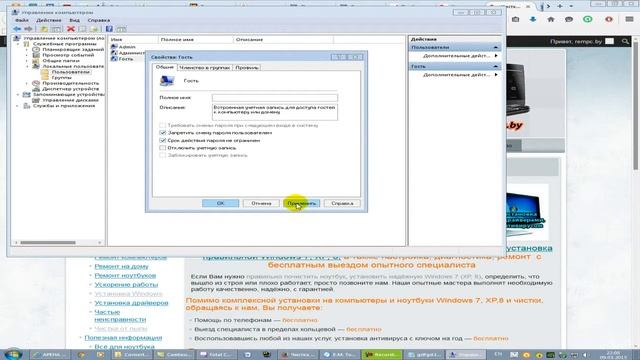
Task: Open 'Дополнительные действия' submenu under Пользователи
Action: 457,56
